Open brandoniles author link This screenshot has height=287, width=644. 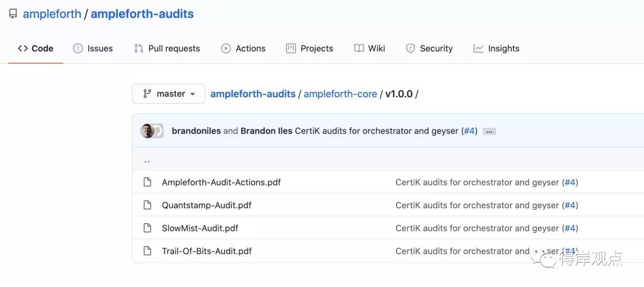196,131
